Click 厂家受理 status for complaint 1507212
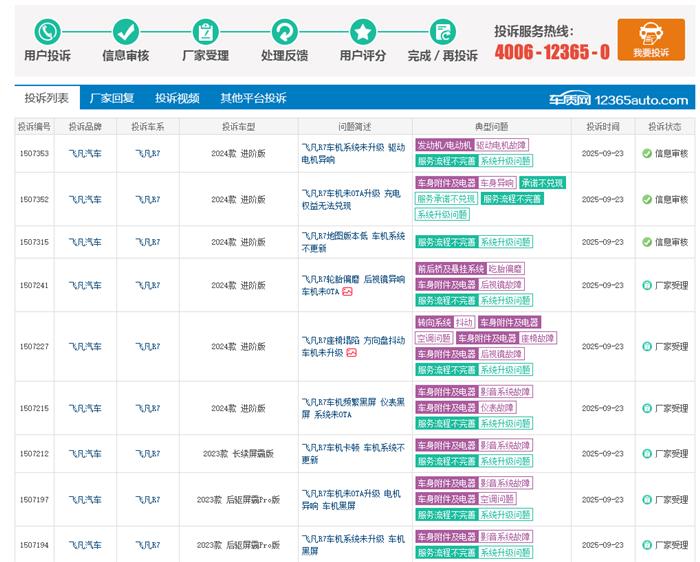Viewport: 700px width, 562px height. (665, 453)
